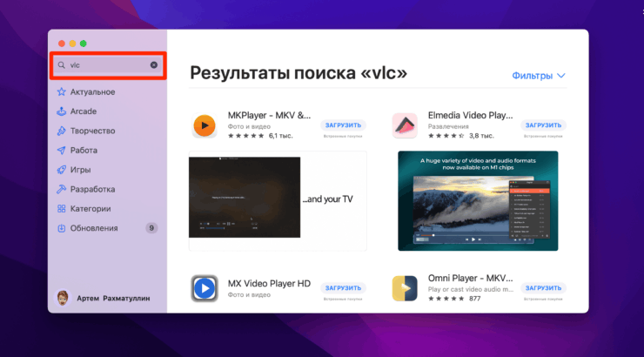
Task: Click the Фильтры chevron arrow
Action: [x=561, y=76]
